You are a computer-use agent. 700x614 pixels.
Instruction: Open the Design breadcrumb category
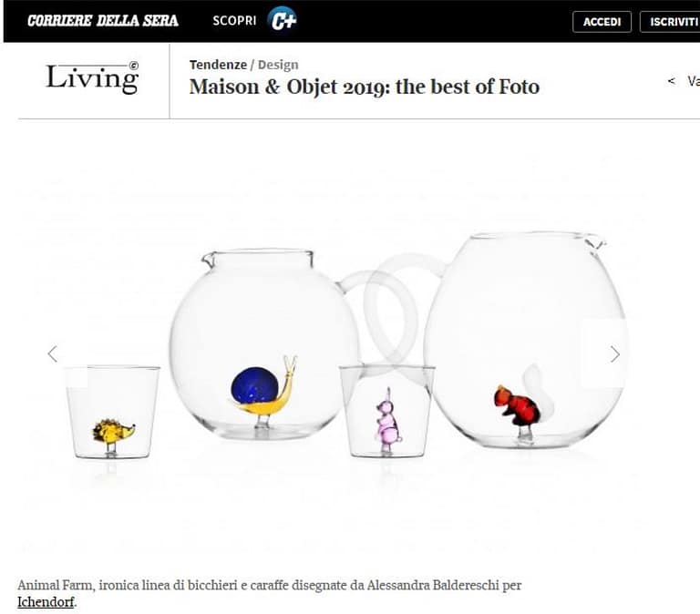(x=278, y=65)
